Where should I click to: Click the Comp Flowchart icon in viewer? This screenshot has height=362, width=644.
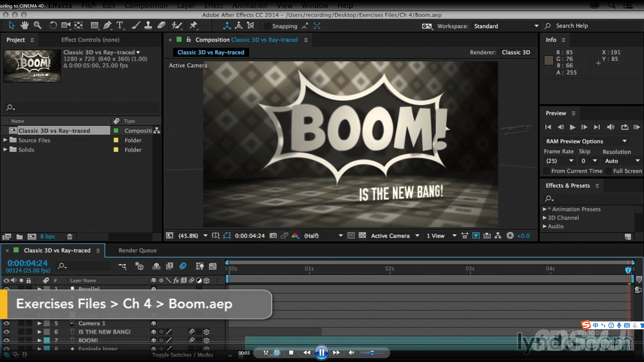click(498, 236)
